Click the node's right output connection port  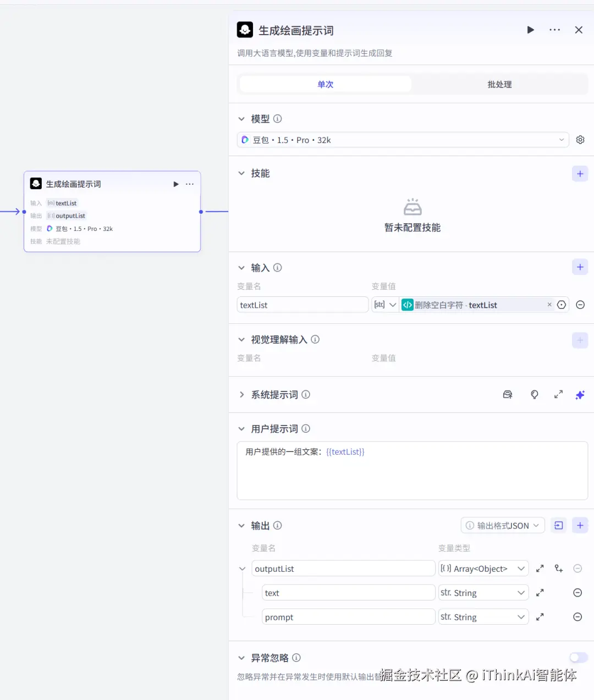click(201, 212)
